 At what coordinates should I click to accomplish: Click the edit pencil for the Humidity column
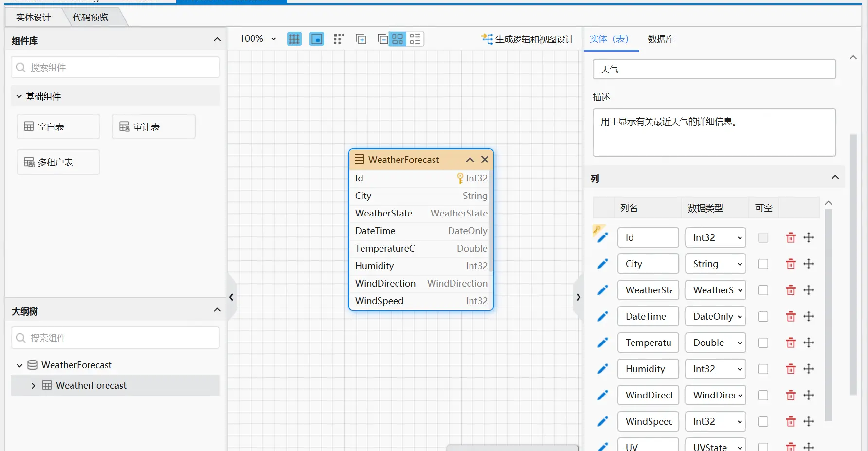click(x=602, y=369)
